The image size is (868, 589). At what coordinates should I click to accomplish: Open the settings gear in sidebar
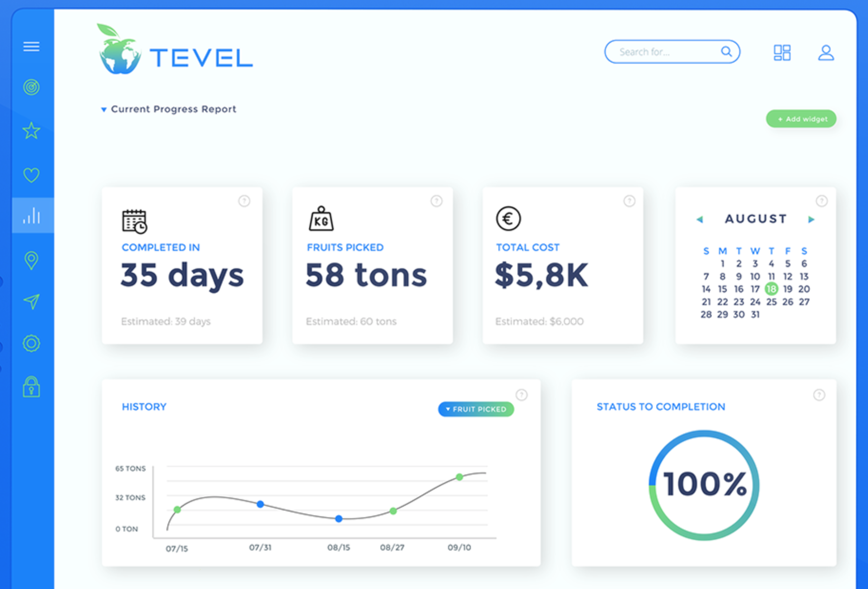click(x=31, y=343)
